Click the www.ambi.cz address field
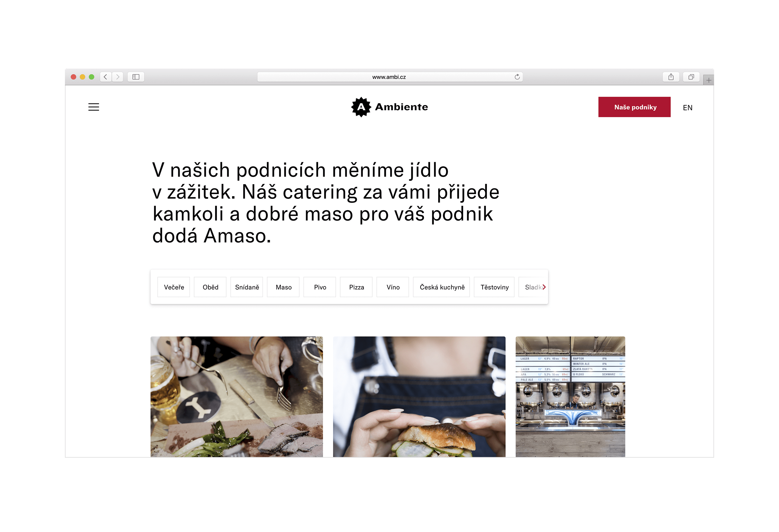 (390, 77)
